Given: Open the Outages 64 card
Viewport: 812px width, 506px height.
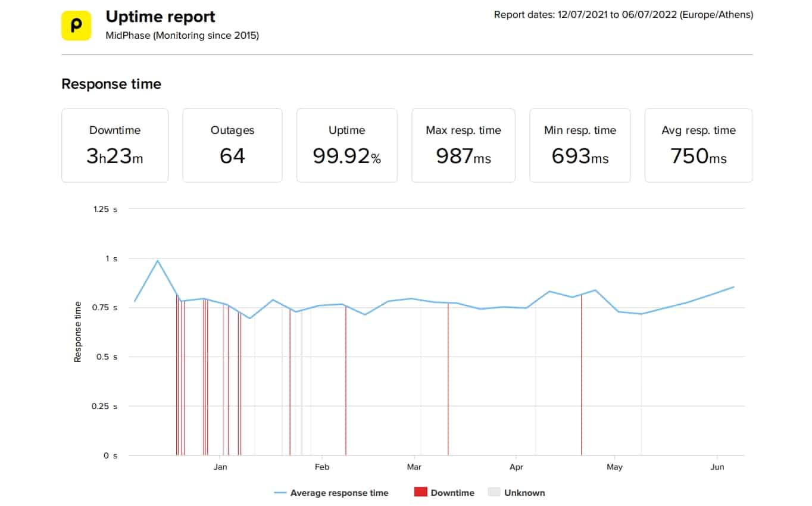Looking at the screenshot, I should pos(232,145).
